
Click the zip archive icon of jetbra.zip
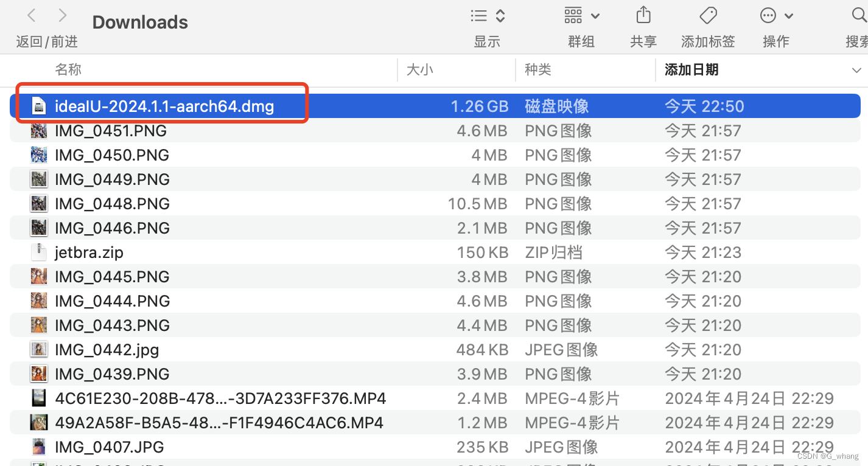click(38, 252)
